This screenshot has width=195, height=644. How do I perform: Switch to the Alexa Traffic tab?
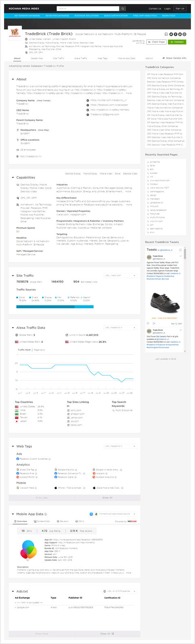point(81,58)
